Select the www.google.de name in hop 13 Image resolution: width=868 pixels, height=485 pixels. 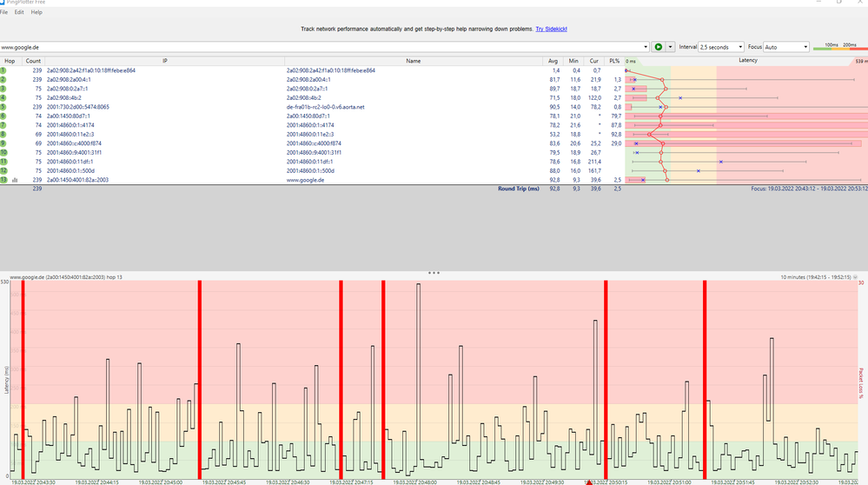click(x=306, y=180)
